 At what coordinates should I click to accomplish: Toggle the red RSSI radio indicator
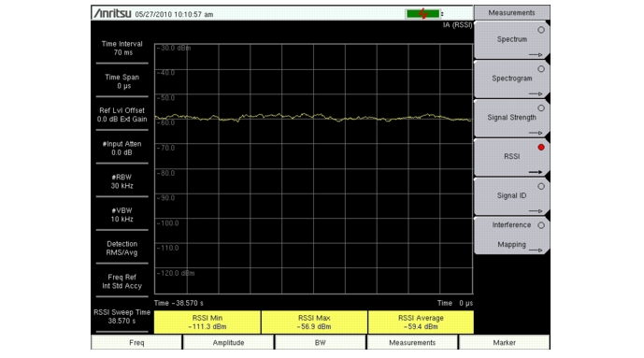[541, 147]
